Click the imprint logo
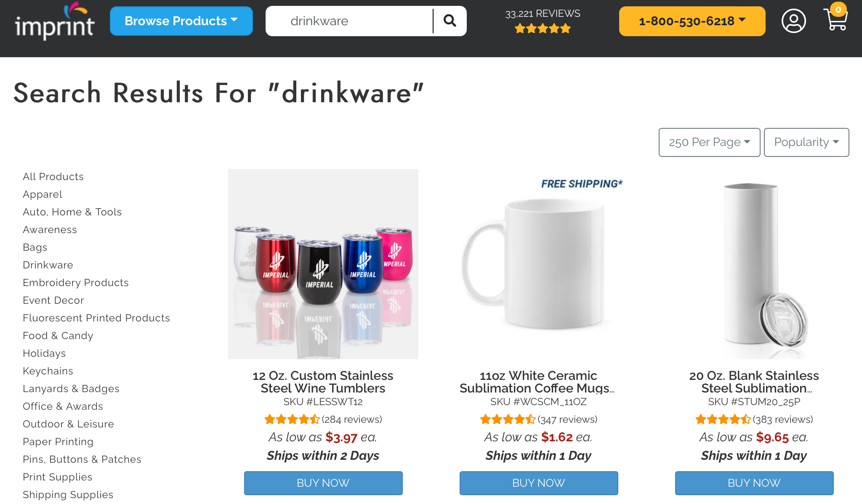The width and height of the screenshot is (862, 504). coord(55,21)
